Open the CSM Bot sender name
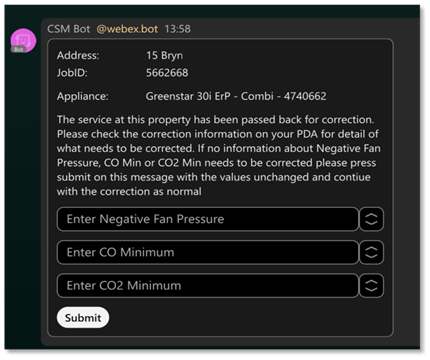 coord(69,29)
